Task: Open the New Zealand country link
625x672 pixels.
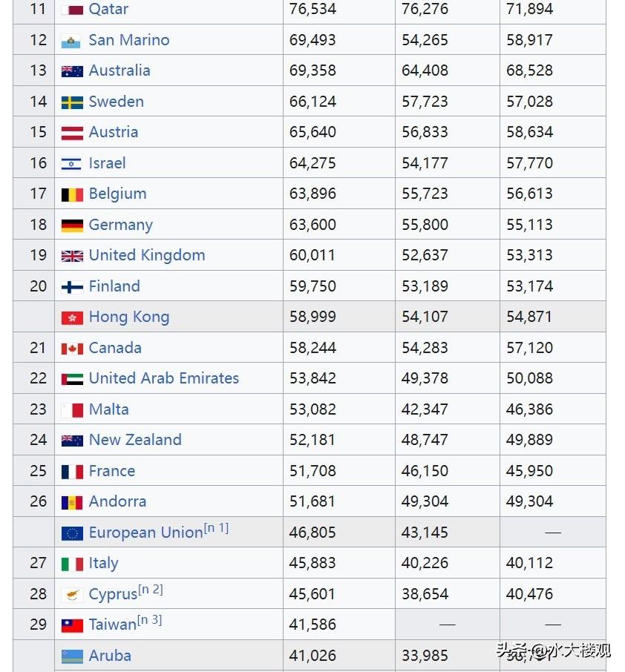Action: click(x=134, y=440)
